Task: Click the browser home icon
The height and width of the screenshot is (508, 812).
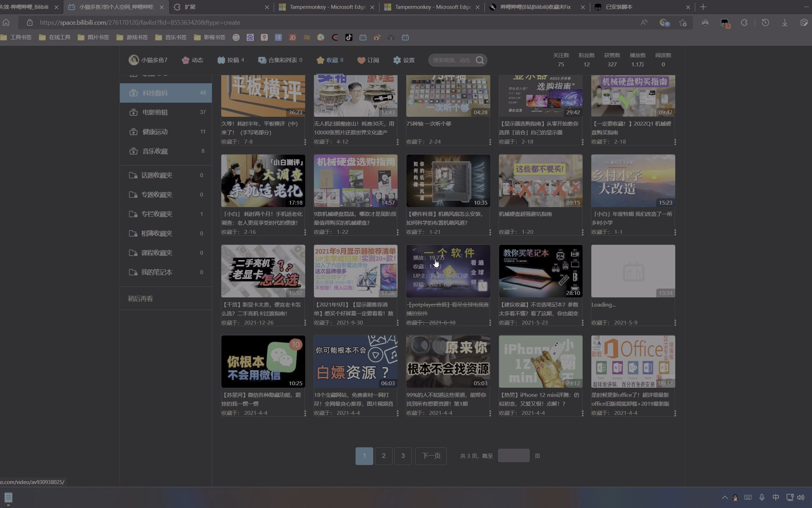Action: [x=6, y=23]
